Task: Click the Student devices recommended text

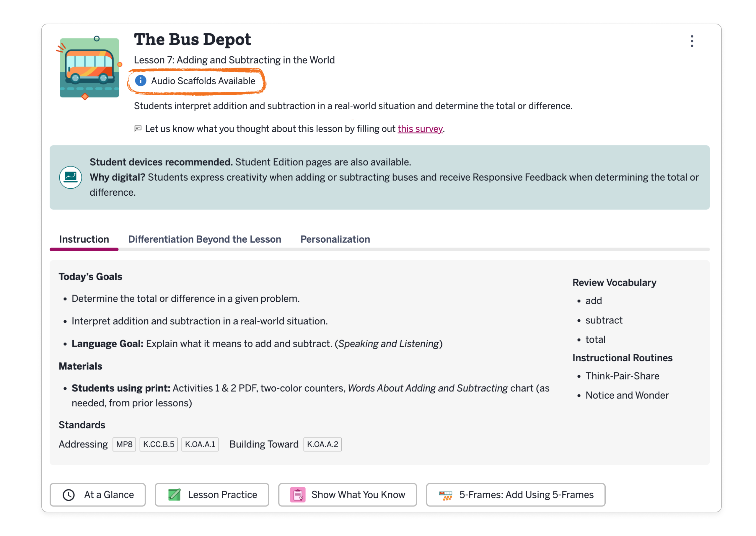Action: point(161,162)
